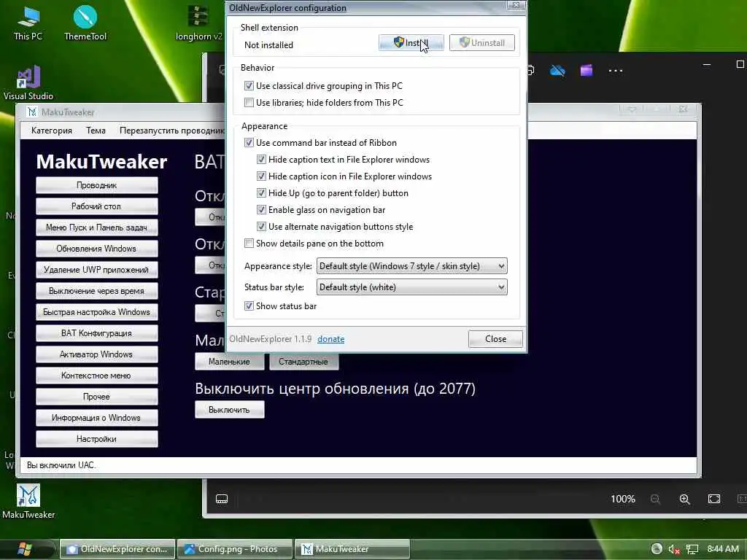Click the round globe tray icon
Image resolution: width=747 pixels, height=560 pixels.
point(657,549)
